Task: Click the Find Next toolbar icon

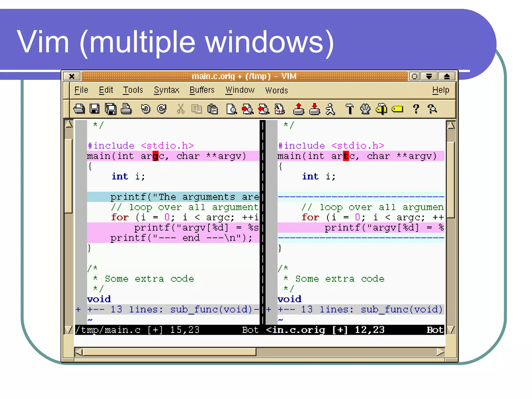Action: pos(248,109)
